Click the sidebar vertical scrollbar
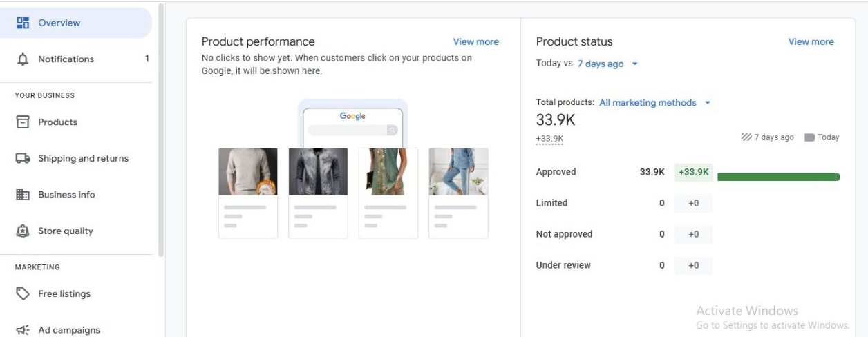The image size is (868, 337). (161, 131)
